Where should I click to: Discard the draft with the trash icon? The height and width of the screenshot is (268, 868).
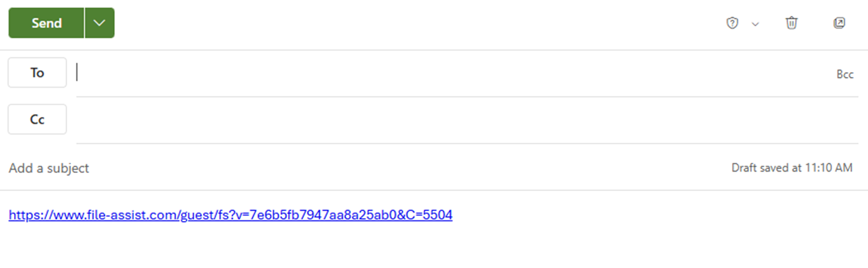792,23
